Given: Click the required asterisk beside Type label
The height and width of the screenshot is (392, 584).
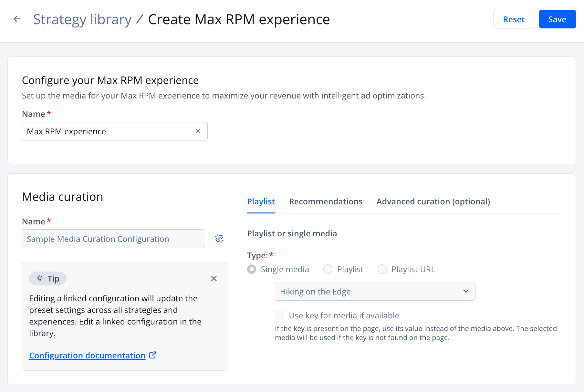Looking at the screenshot, I should coord(271,254).
